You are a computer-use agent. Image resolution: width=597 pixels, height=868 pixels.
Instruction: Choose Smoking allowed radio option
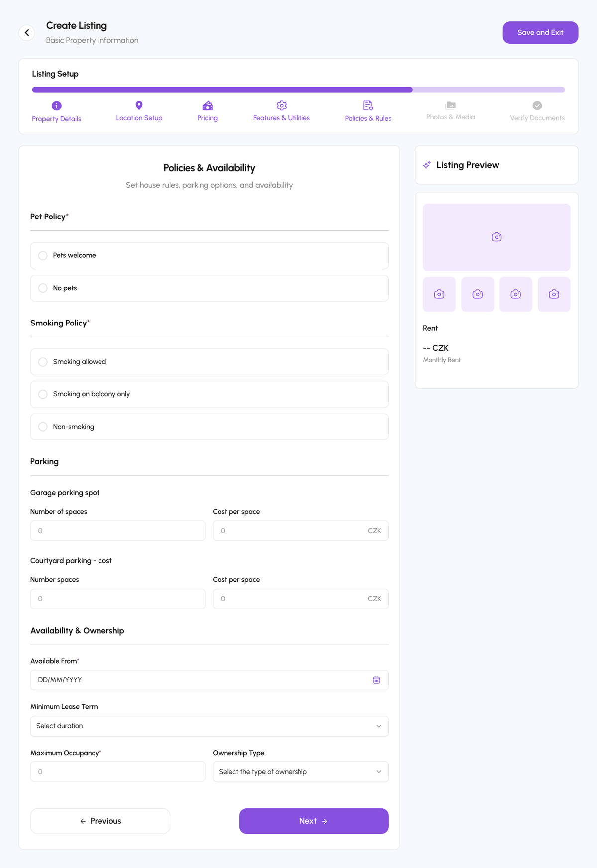[x=209, y=362]
